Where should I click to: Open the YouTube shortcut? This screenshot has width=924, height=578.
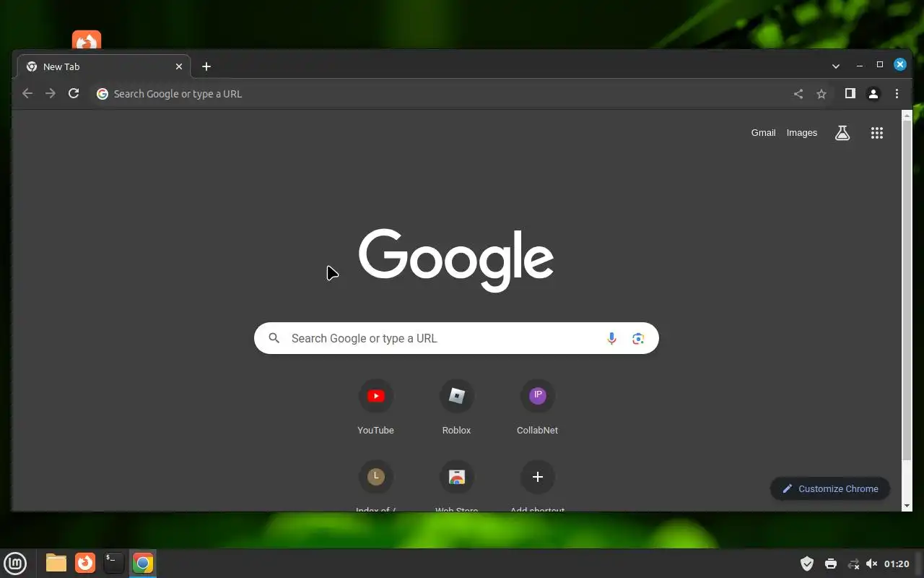pyautogui.click(x=376, y=407)
